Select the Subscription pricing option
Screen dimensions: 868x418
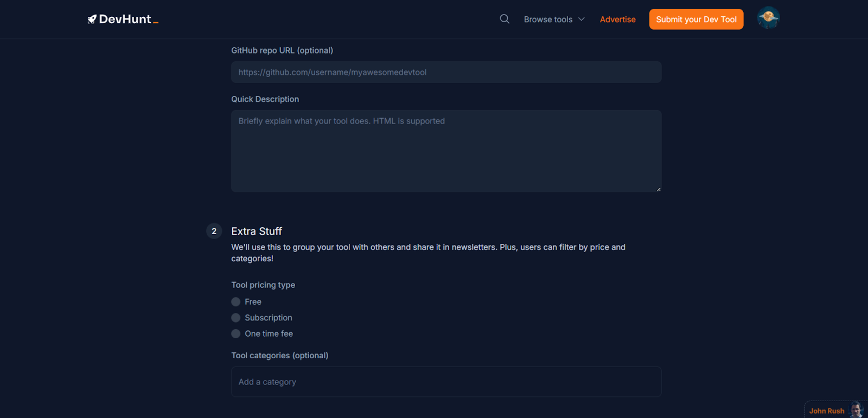pos(236,318)
